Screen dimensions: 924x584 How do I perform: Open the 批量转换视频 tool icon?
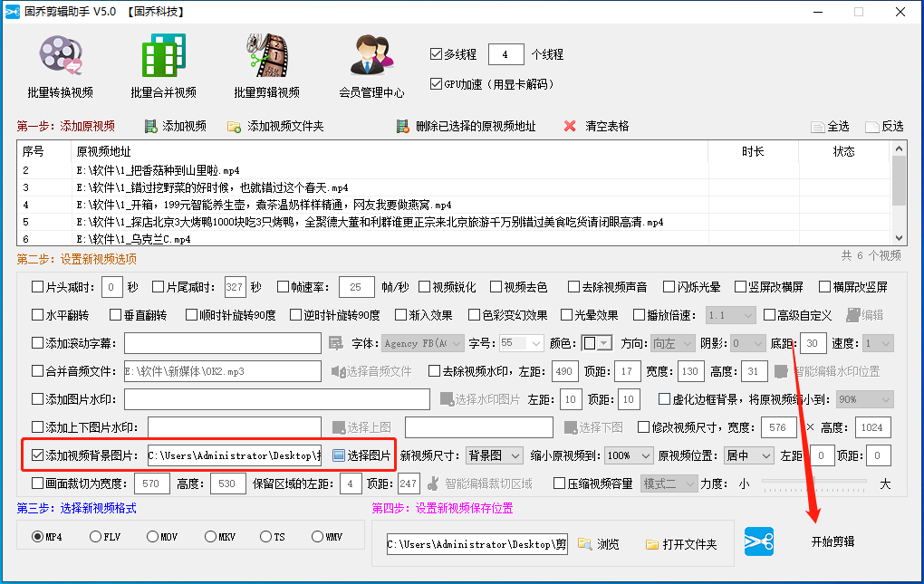tap(60, 56)
